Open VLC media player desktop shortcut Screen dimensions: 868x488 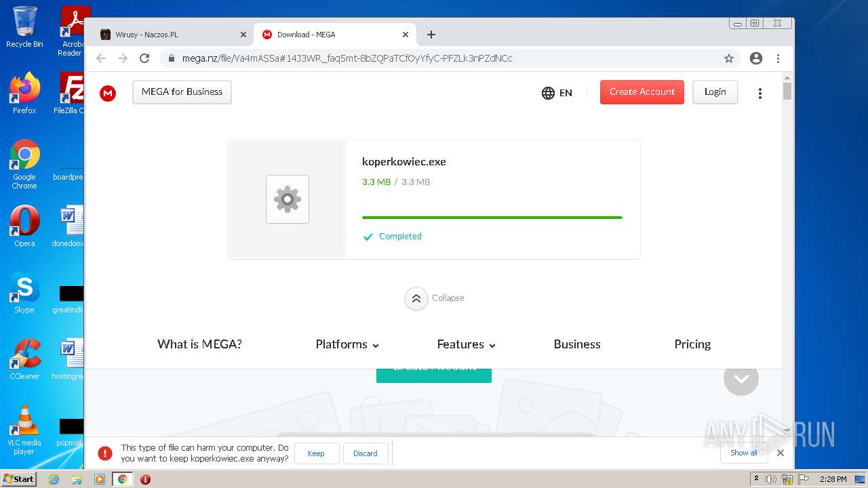(x=24, y=430)
